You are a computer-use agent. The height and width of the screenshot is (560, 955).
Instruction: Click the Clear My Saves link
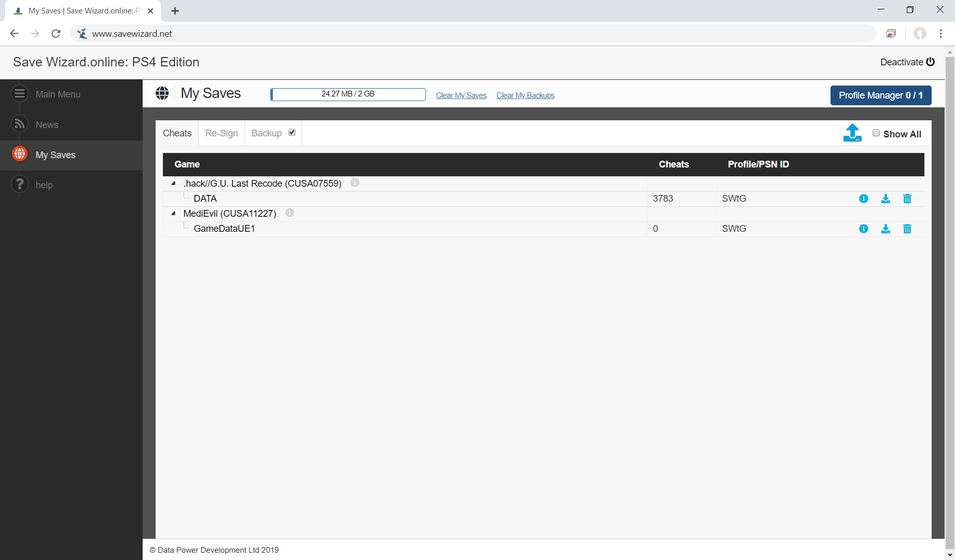coord(461,95)
